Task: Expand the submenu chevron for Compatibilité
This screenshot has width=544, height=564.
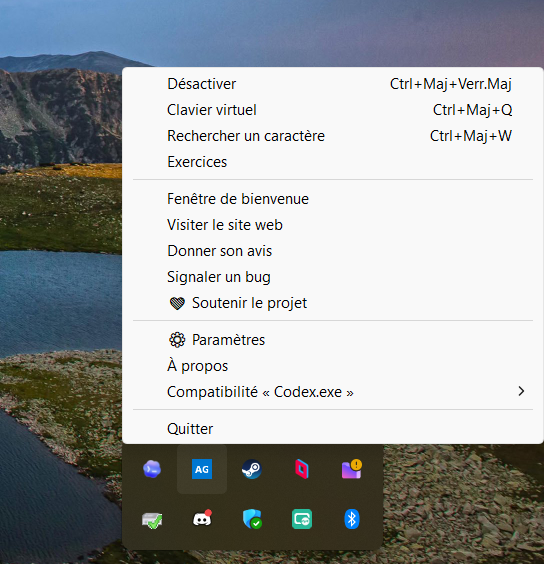Action: pyautogui.click(x=521, y=391)
